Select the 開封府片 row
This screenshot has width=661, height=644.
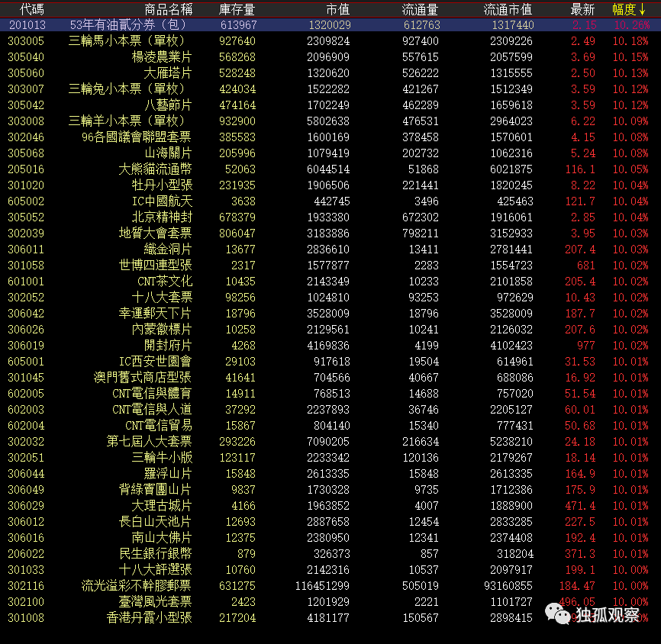tap(330, 345)
